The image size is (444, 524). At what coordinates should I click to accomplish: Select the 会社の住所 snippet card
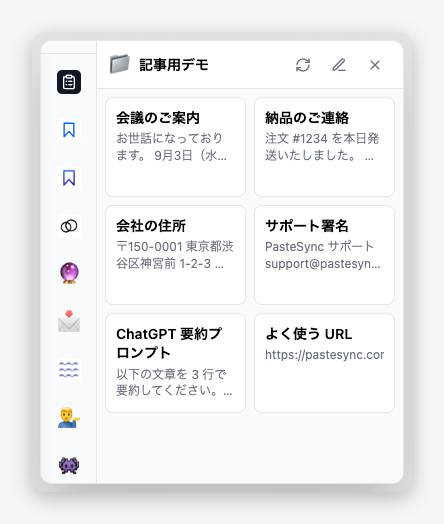point(175,255)
